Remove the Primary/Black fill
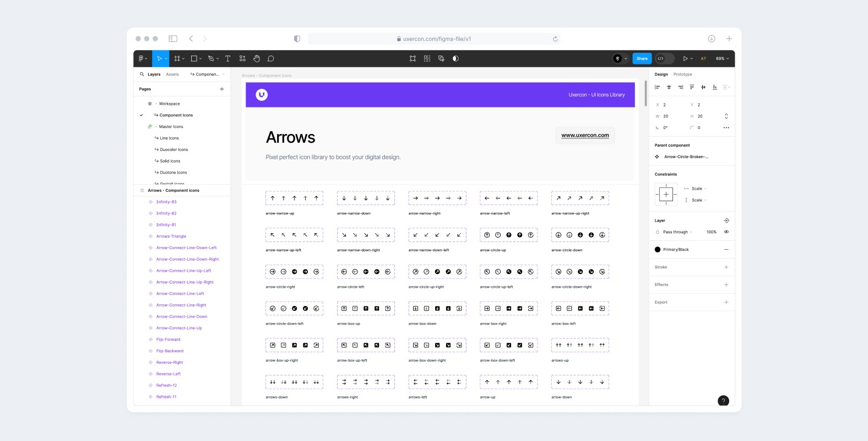868x441 pixels. pyautogui.click(x=726, y=250)
